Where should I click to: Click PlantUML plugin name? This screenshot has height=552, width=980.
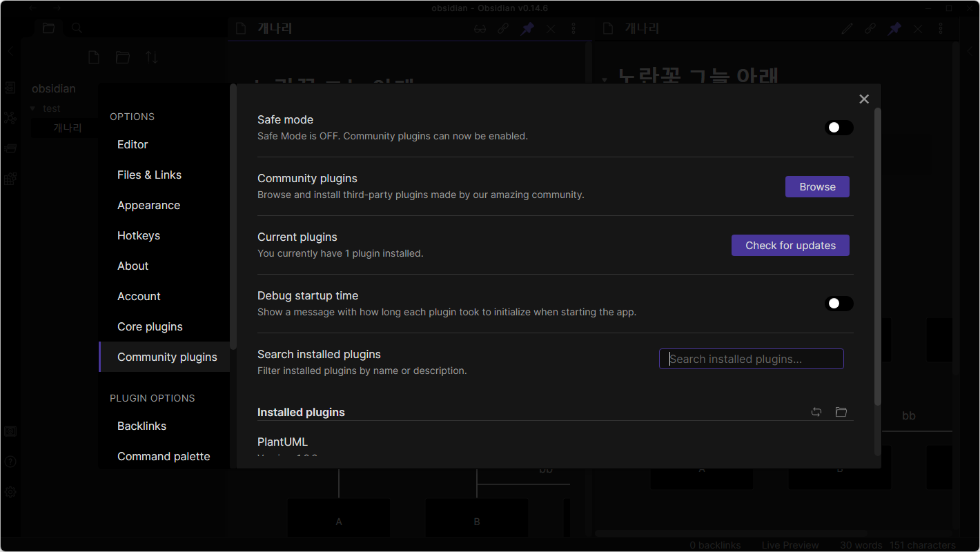(282, 442)
